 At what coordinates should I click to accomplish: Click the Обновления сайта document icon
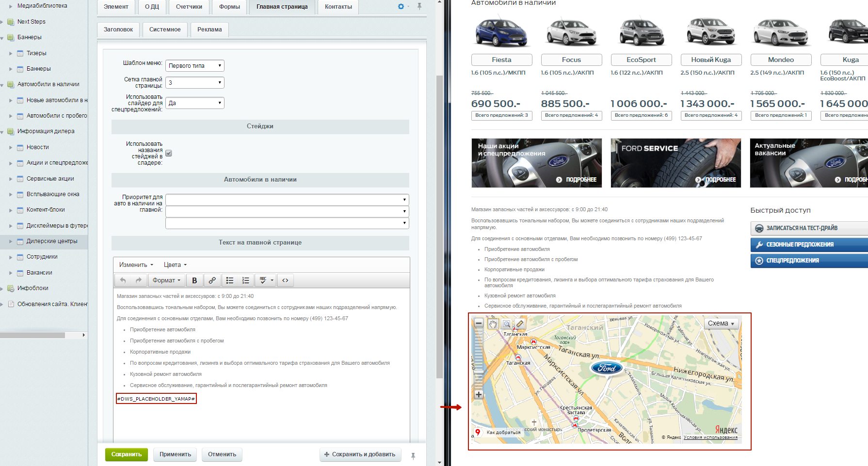pyautogui.click(x=11, y=304)
